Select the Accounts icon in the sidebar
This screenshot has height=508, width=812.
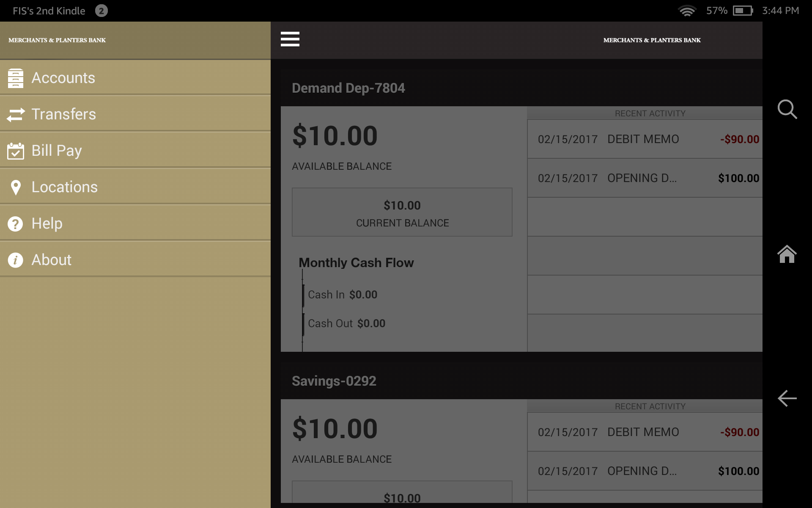pos(16,77)
